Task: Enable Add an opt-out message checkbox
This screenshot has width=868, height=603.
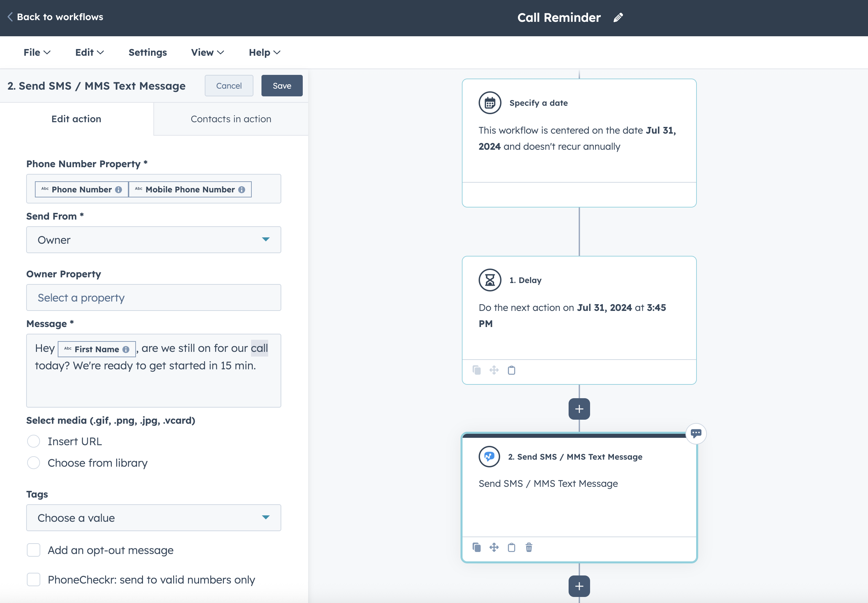Action: coord(34,550)
